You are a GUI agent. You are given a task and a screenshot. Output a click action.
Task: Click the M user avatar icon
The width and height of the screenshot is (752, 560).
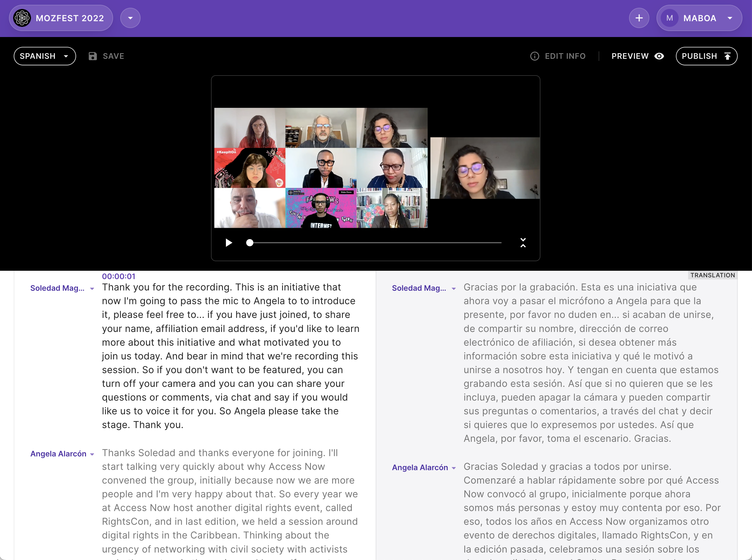point(669,18)
